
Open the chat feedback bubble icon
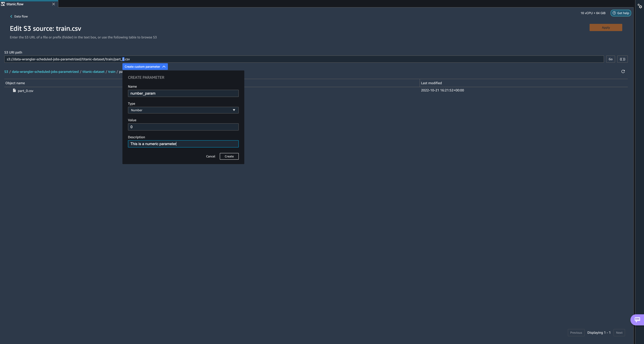pyautogui.click(x=637, y=319)
